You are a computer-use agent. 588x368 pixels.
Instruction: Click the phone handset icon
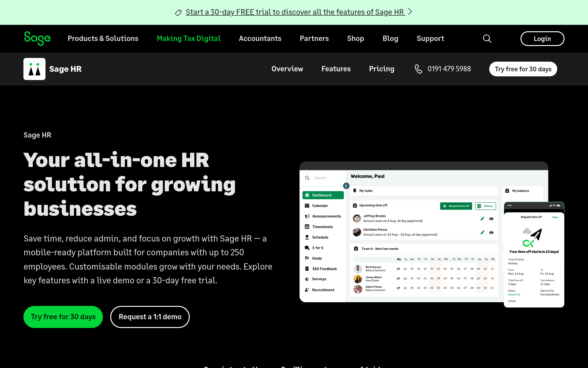click(x=418, y=69)
